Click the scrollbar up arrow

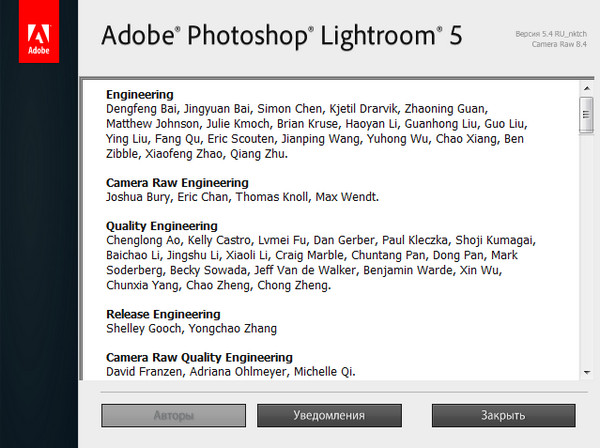[586, 85]
